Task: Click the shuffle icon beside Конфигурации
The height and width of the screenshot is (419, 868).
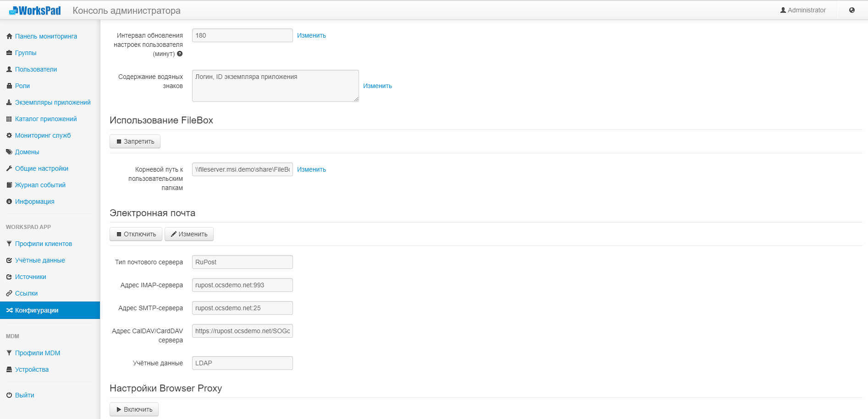Action: pyautogui.click(x=9, y=310)
